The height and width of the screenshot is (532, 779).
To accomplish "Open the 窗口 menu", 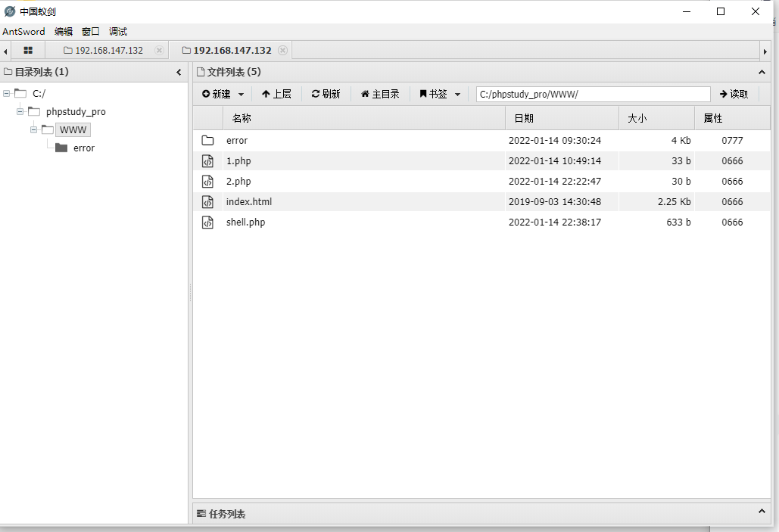I will (x=90, y=31).
